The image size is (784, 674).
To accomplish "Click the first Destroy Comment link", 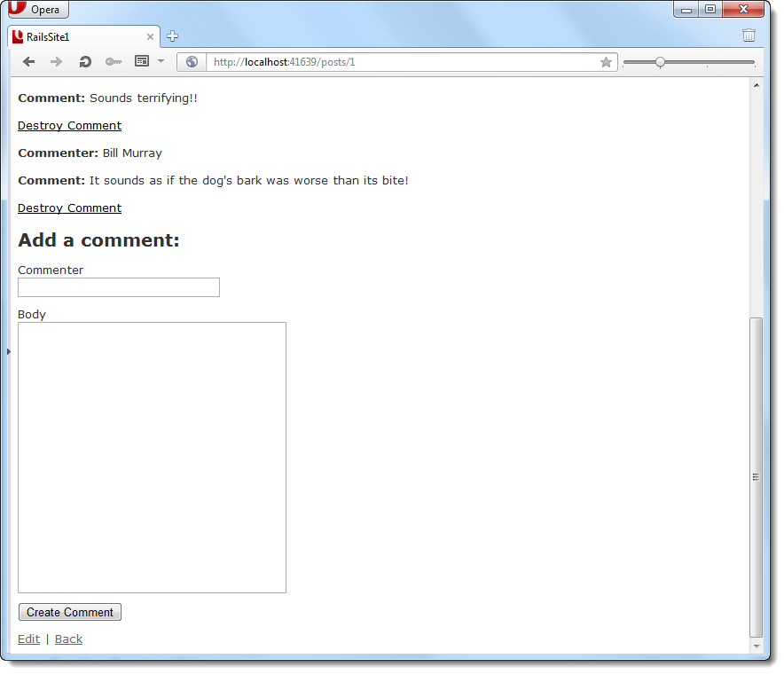I will pos(69,125).
